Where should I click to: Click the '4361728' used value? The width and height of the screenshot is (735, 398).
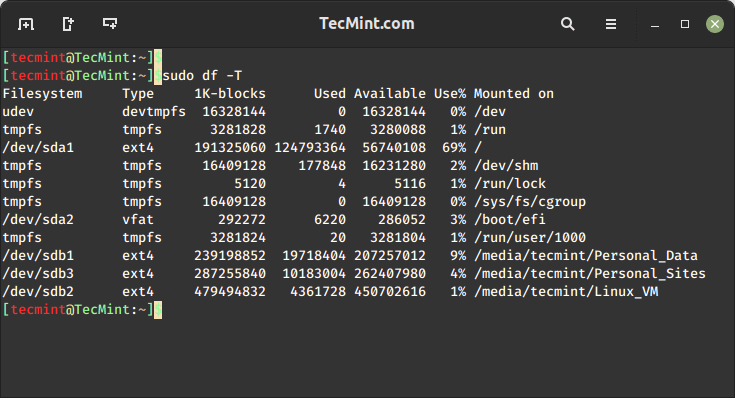click(x=318, y=292)
